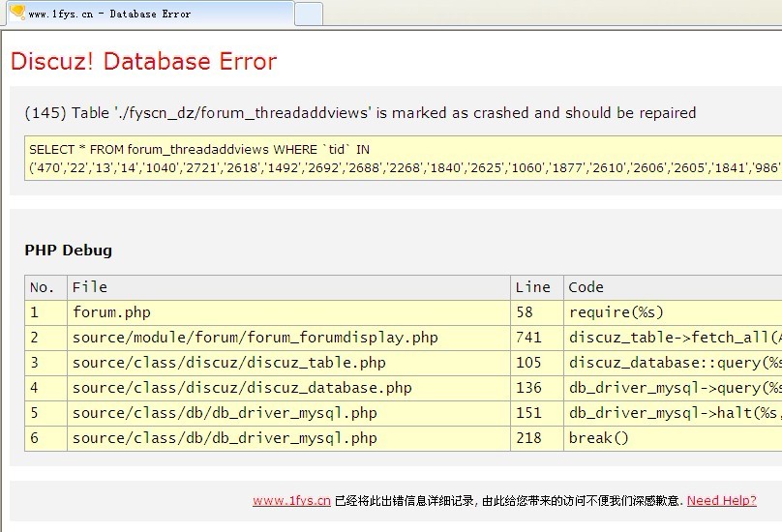Click the 'discuz_database::query' code cell
782x532 pixels.
pyautogui.click(x=673, y=363)
